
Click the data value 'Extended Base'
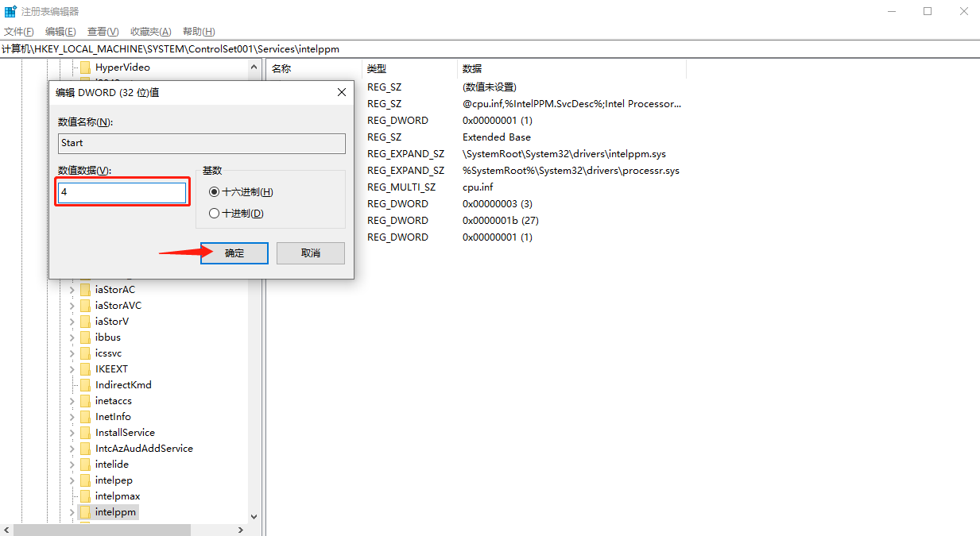pyautogui.click(x=497, y=137)
